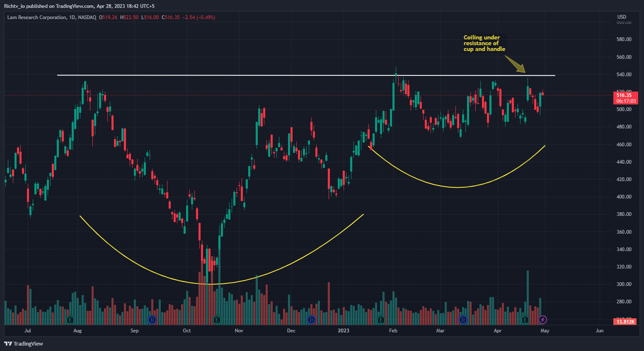Click the 540.00 price axis label
Viewport: 644px width, 351px height.
point(624,75)
